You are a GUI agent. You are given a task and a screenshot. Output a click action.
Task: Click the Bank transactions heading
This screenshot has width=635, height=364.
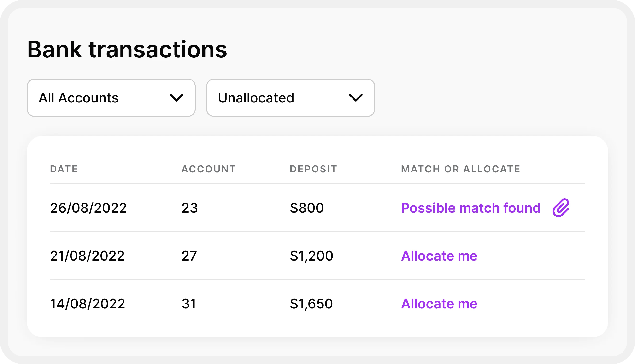127,50
